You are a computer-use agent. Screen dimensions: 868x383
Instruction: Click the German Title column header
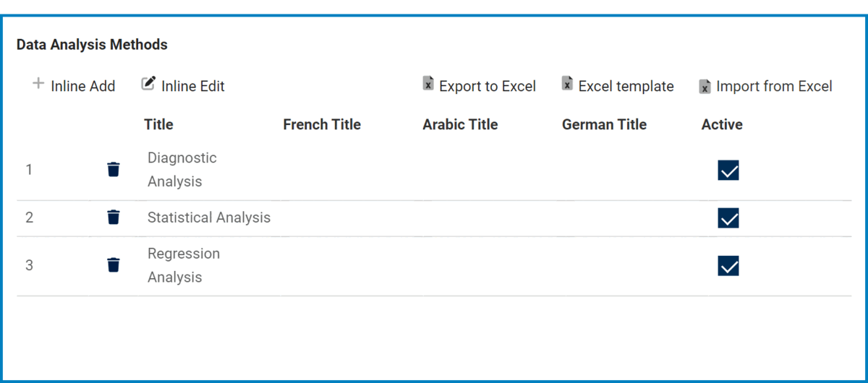tap(604, 124)
